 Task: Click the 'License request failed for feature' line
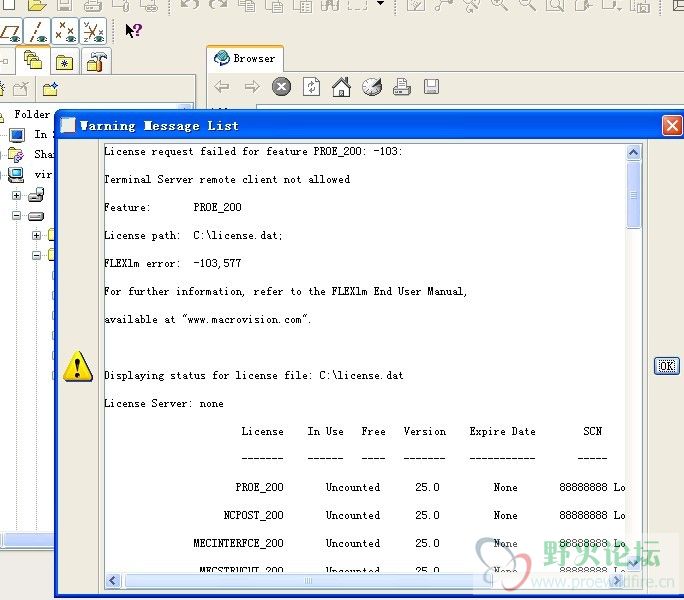click(x=253, y=151)
